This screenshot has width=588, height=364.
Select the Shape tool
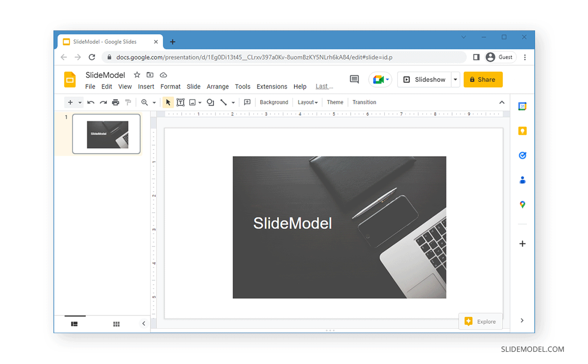pyautogui.click(x=210, y=102)
